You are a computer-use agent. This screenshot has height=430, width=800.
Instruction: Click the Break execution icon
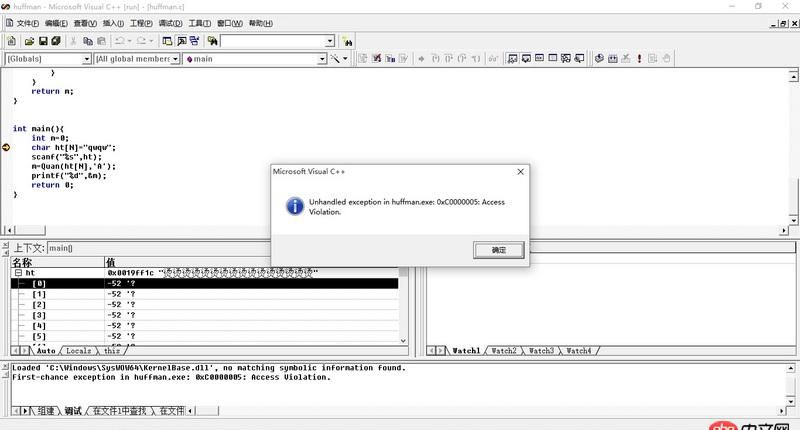(390, 59)
